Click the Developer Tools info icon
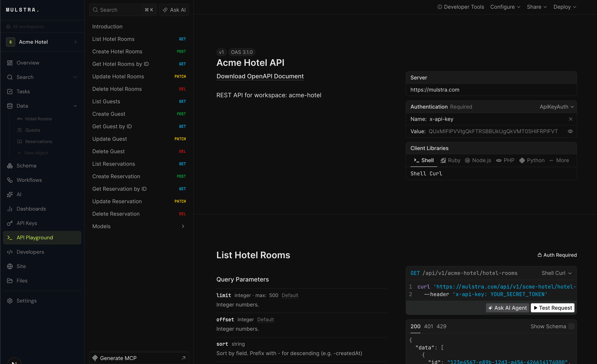Viewport: 597px width, 364px height. pyautogui.click(x=439, y=7)
